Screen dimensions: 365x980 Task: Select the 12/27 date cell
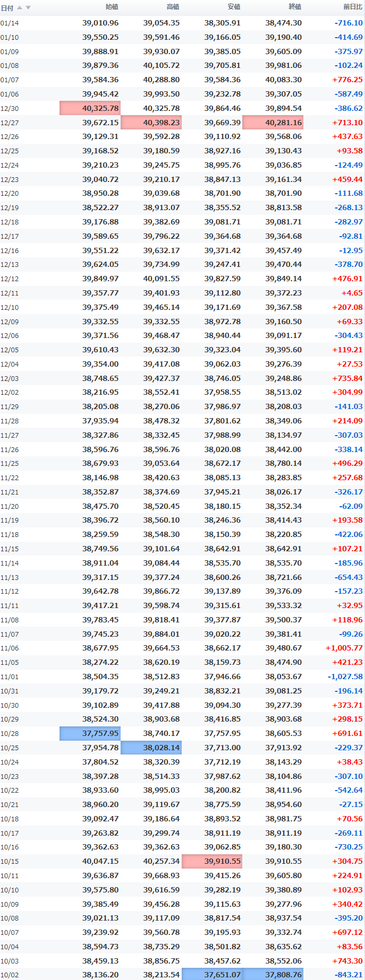(x=10, y=123)
